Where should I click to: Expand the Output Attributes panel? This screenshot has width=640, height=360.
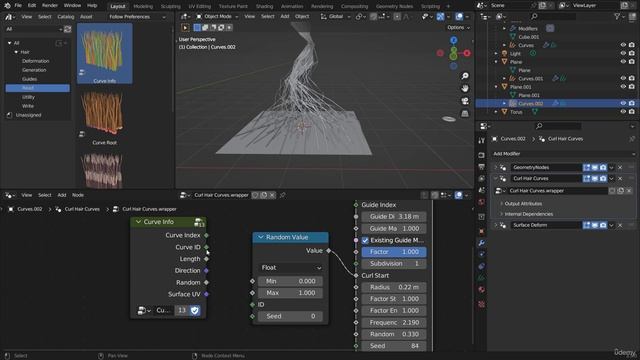pyautogui.click(x=523, y=203)
